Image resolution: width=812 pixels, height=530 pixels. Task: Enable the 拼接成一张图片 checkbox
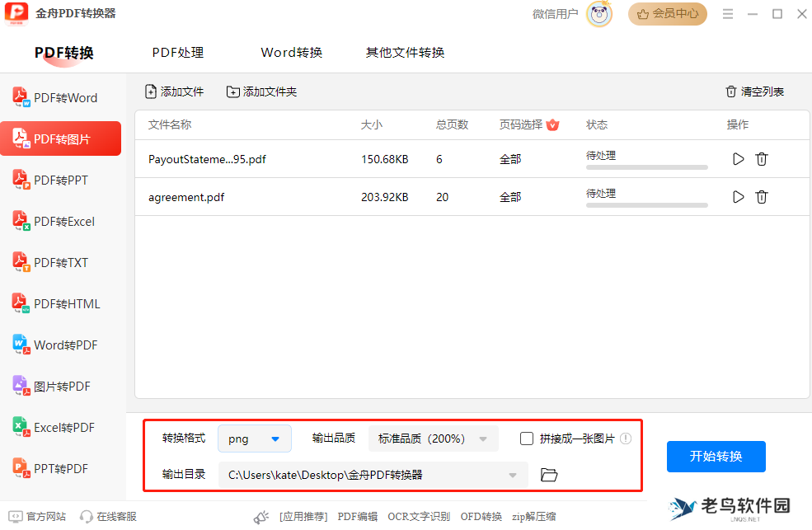527,439
